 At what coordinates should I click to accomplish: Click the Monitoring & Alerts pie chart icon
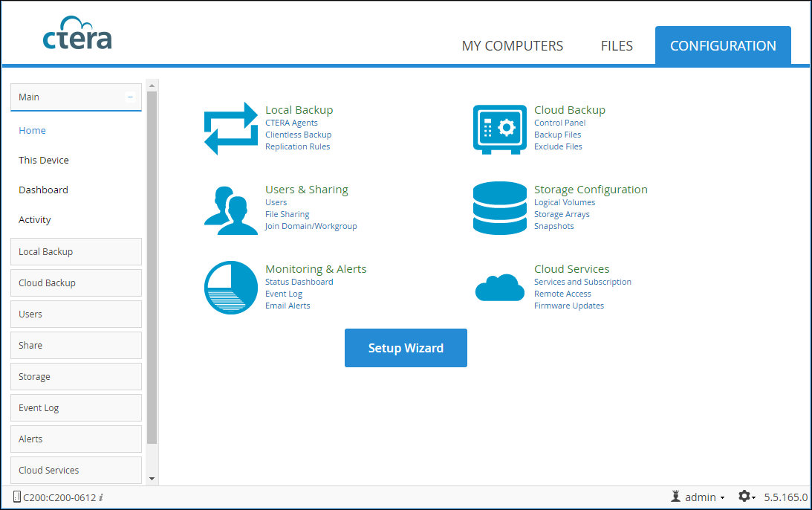(x=230, y=288)
